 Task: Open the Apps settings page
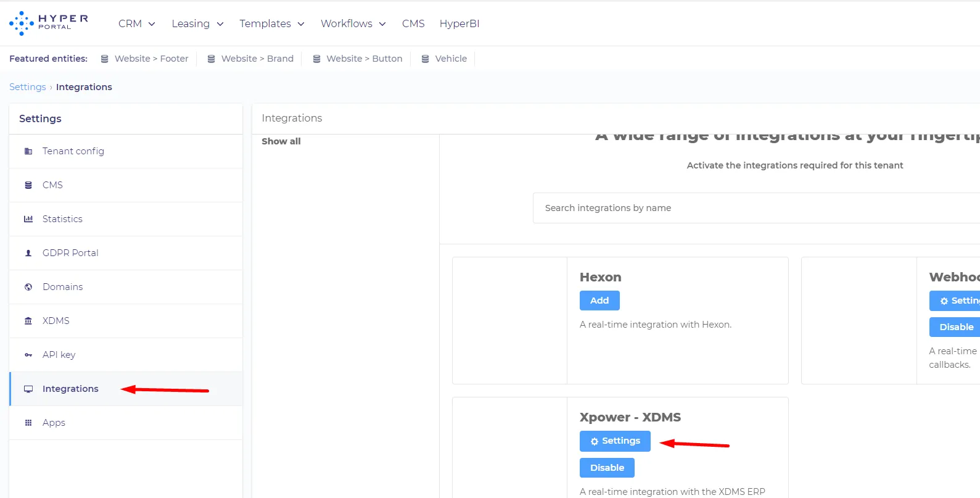click(x=126, y=423)
